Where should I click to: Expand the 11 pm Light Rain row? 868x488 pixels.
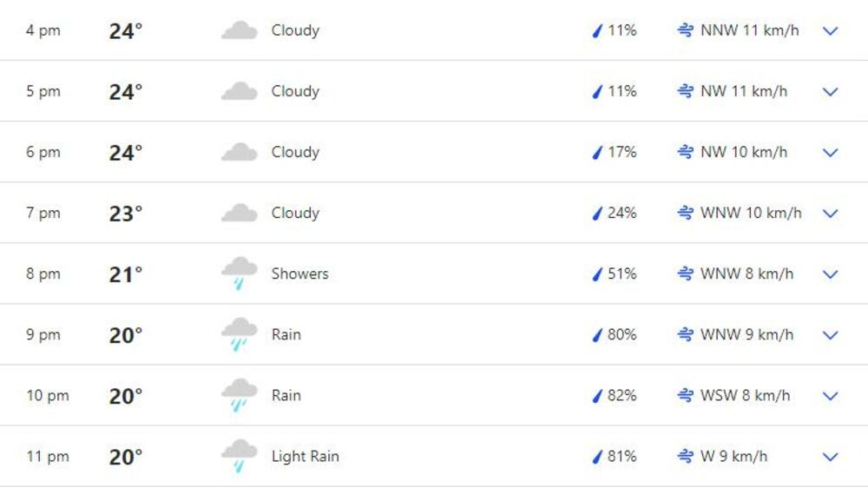(830, 456)
